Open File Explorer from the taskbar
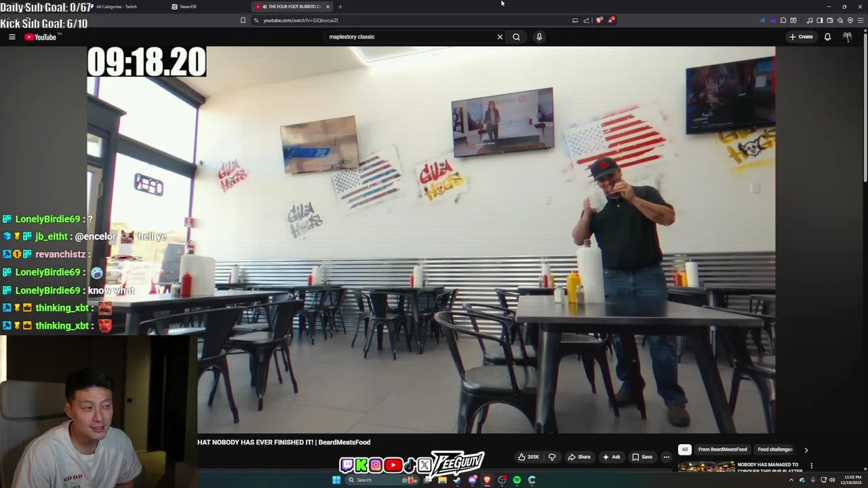 [442, 480]
